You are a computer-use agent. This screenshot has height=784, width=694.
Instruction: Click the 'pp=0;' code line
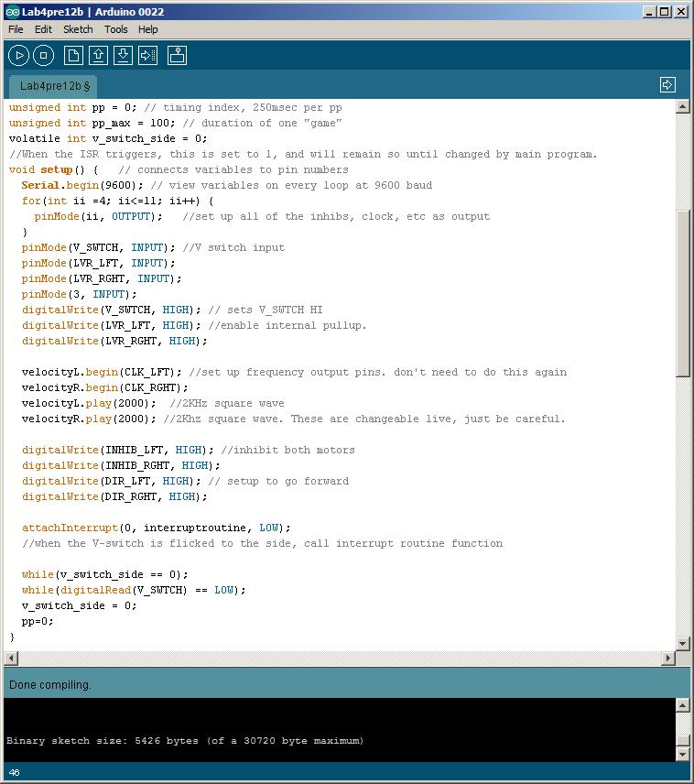pyautogui.click(x=38, y=620)
